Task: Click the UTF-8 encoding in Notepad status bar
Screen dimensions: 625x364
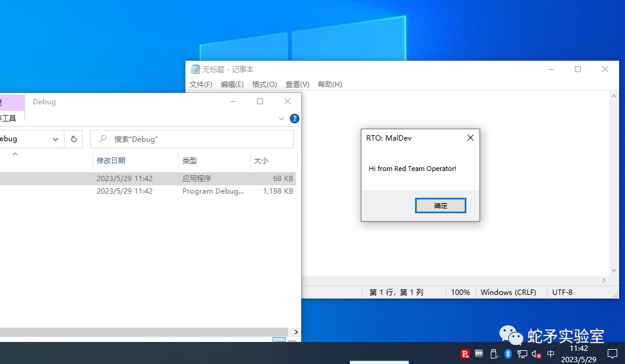Action: [562, 292]
